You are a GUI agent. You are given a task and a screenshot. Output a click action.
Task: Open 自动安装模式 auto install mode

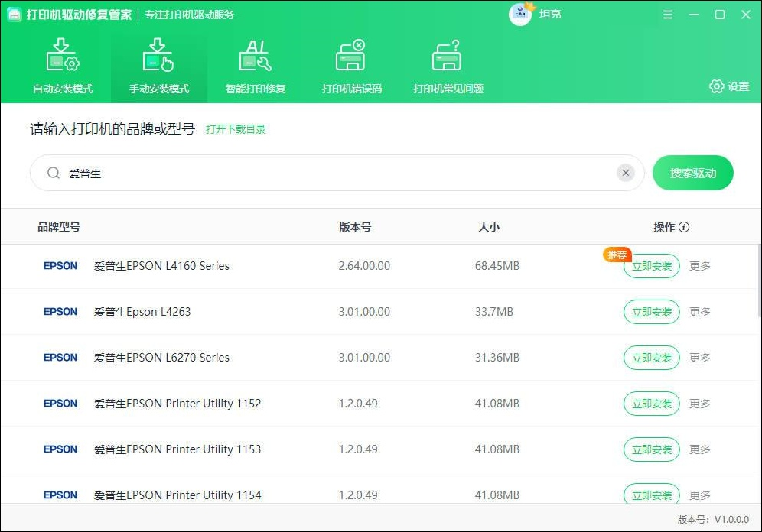click(x=63, y=66)
